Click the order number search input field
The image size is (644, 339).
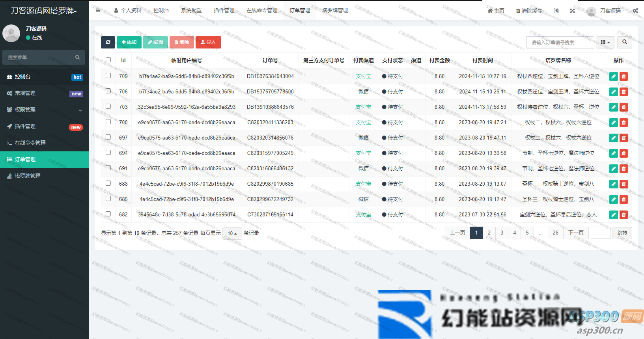point(560,42)
